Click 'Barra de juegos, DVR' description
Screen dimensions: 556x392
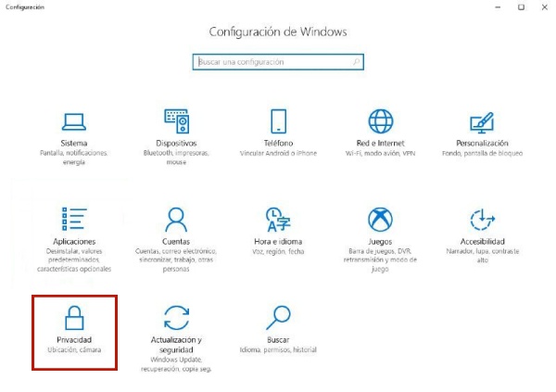pos(380,260)
